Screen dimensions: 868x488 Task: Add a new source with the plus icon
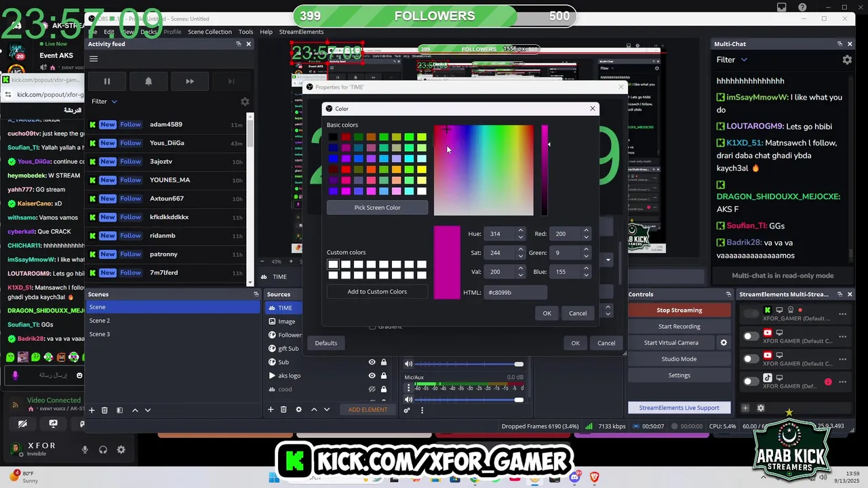tap(271, 409)
